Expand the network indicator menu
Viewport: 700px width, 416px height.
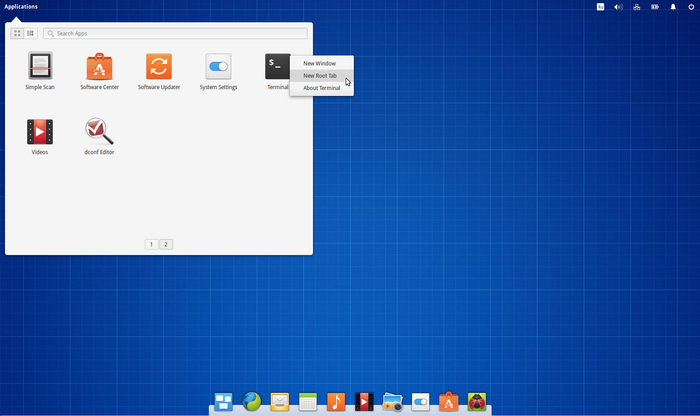click(x=637, y=7)
